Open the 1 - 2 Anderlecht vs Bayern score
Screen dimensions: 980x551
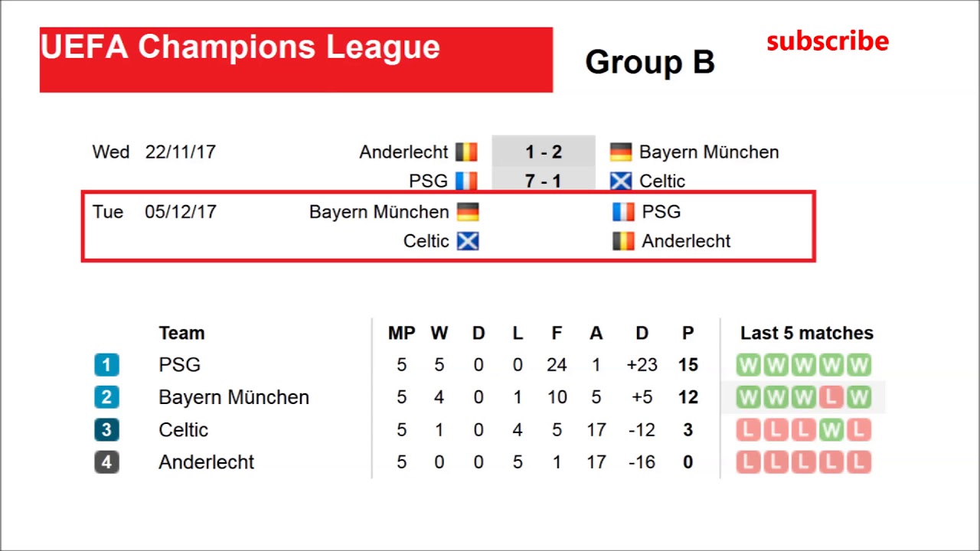coord(544,152)
